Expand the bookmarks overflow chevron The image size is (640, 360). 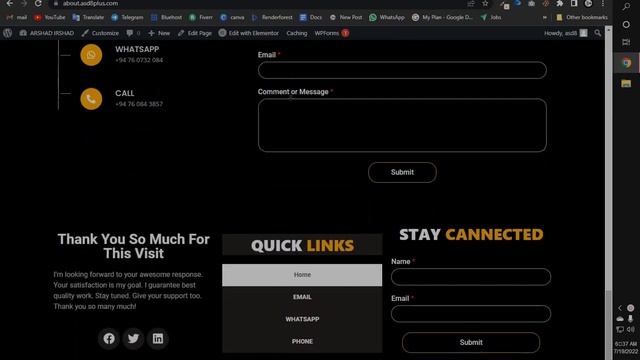[545, 18]
